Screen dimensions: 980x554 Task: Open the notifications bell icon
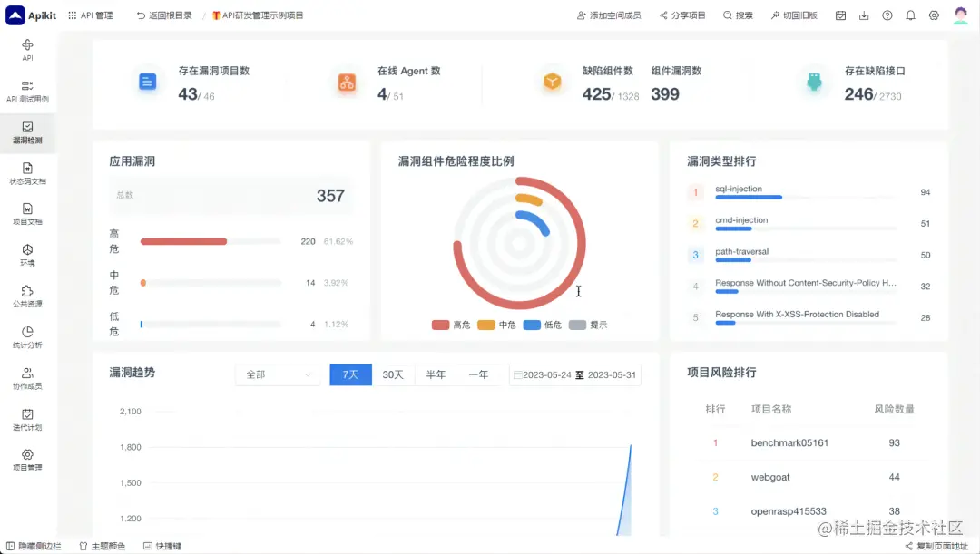(911, 15)
